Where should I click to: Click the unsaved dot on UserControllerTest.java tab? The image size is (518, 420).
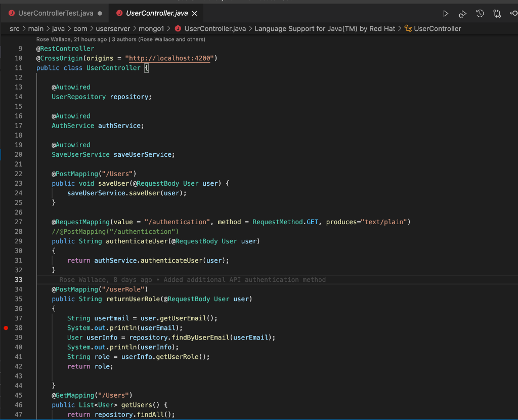(x=100, y=13)
